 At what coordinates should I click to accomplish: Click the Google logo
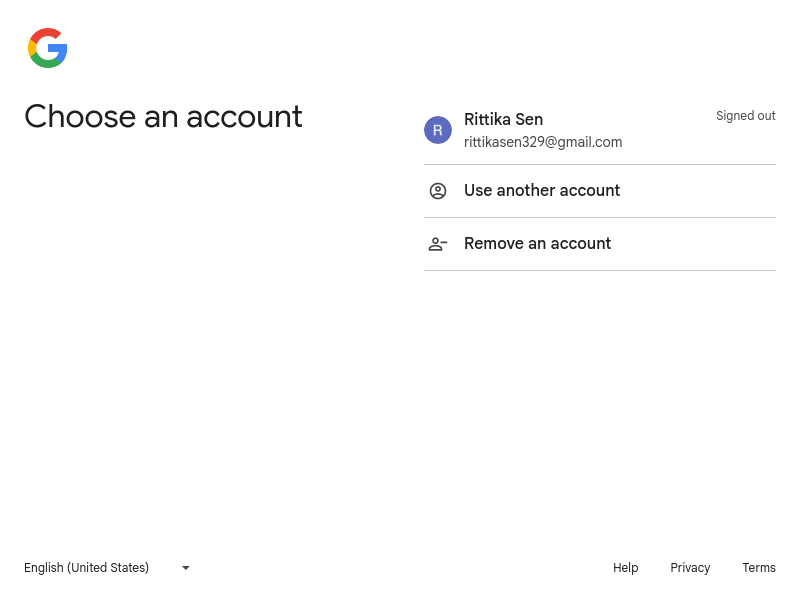click(47, 48)
